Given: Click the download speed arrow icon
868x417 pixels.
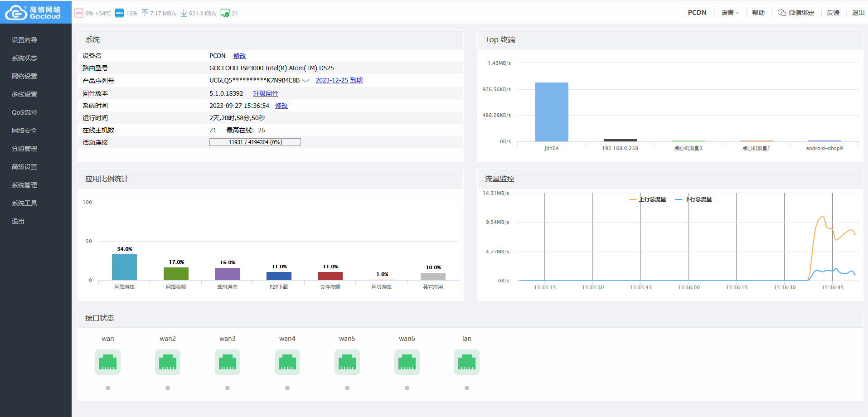Looking at the screenshot, I should tap(184, 13).
